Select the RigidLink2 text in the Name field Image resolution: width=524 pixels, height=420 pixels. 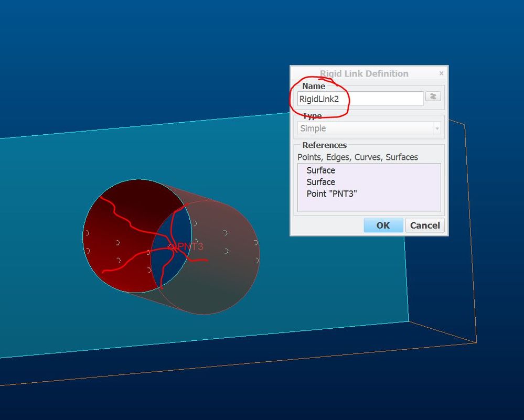(320, 98)
